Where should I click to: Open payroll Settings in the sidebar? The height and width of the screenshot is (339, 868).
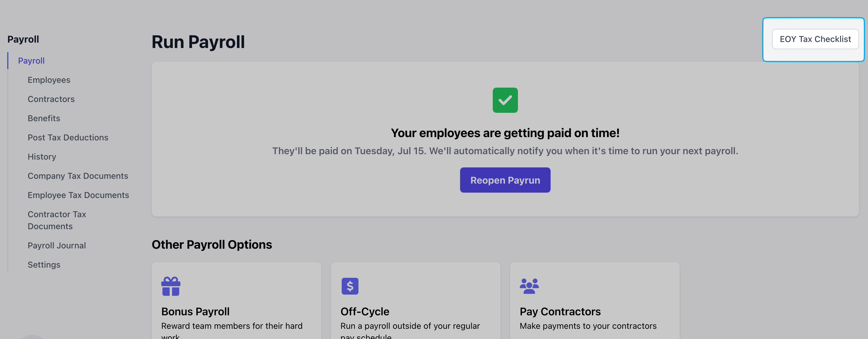pos(44,265)
